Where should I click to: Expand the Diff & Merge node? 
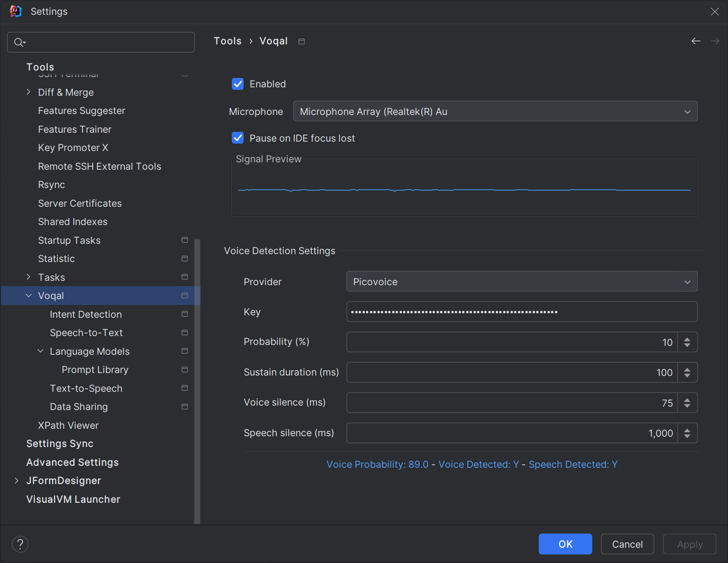click(29, 92)
